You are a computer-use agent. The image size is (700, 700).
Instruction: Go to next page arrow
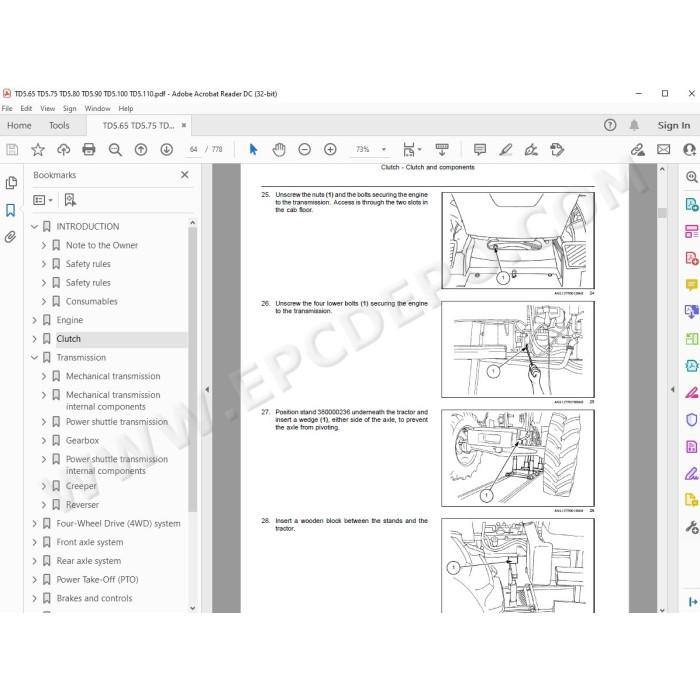pyautogui.click(x=167, y=150)
